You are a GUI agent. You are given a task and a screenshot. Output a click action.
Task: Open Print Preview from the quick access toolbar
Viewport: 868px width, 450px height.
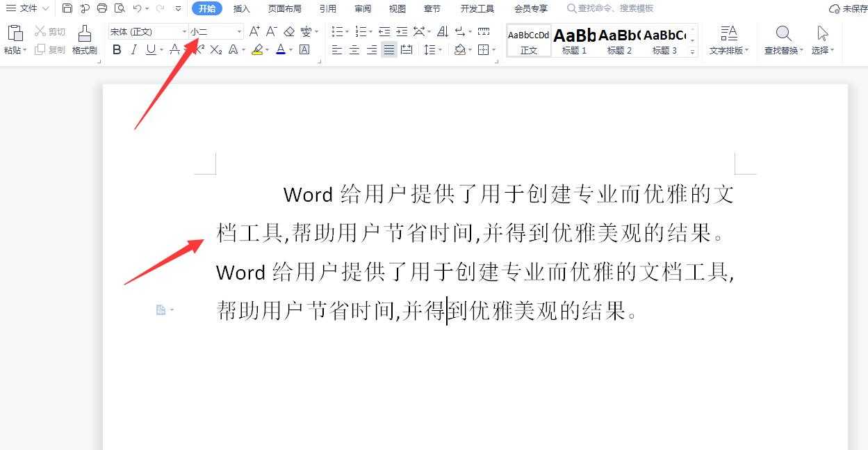(120, 8)
